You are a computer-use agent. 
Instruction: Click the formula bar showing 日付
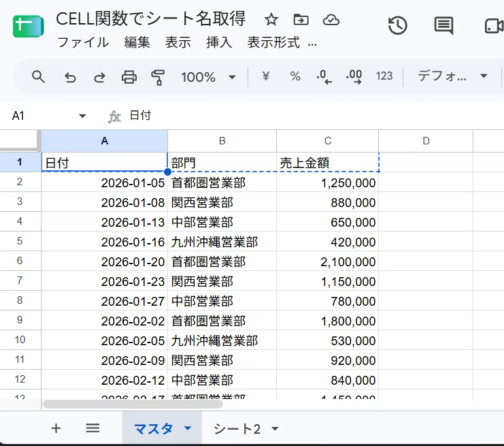pos(140,115)
